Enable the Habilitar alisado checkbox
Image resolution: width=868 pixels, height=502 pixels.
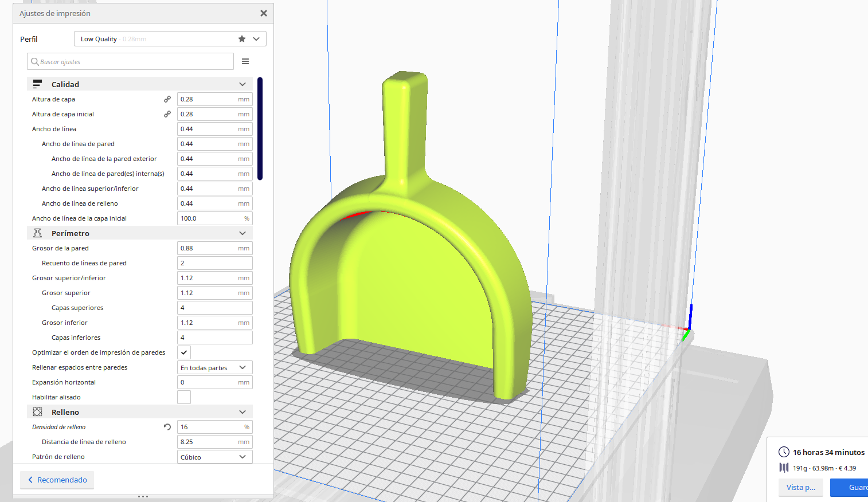click(x=184, y=397)
